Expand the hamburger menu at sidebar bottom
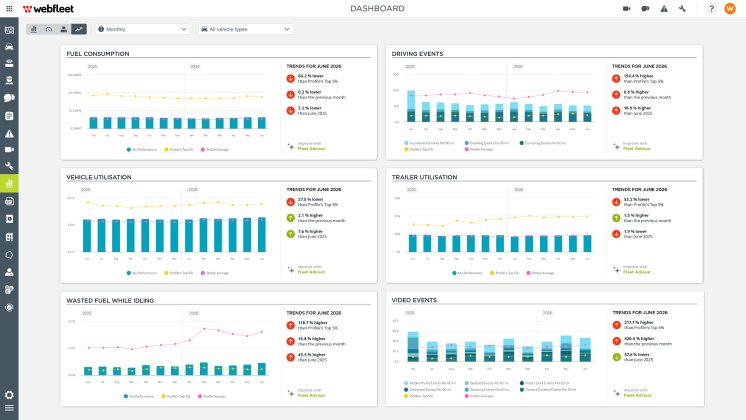This screenshot has height=420, width=746. coord(9,408)
